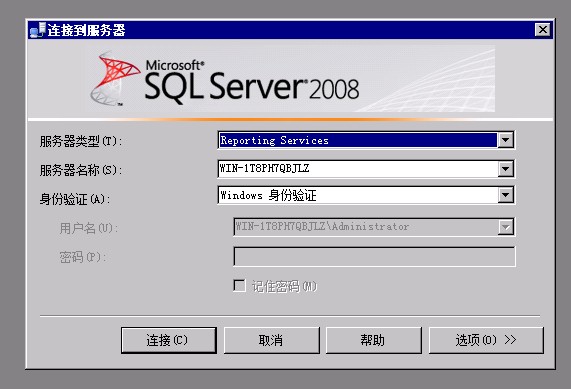571x389 pixels.
Task: Click the 密码 password input field
Action: 374,257
